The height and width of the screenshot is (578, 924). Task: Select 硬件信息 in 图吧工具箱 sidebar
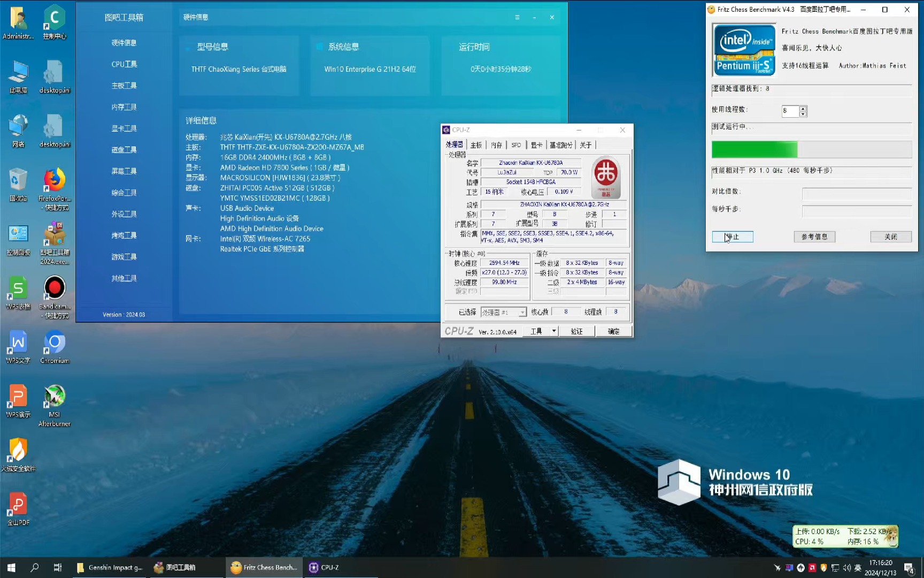[124, 43]
